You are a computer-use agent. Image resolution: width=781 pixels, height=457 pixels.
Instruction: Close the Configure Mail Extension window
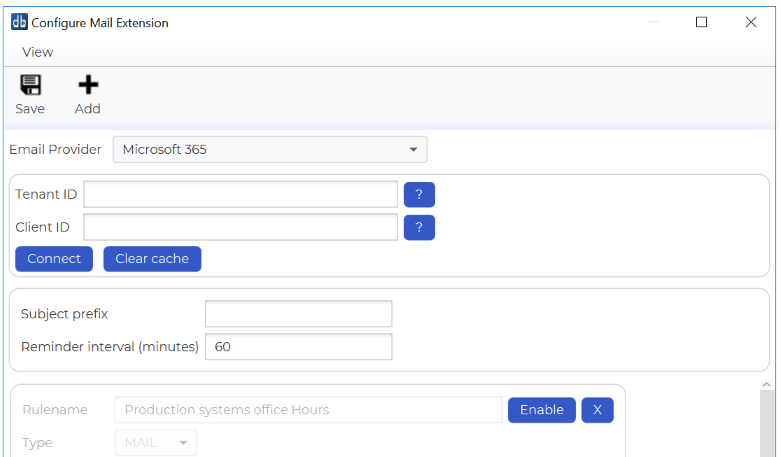pyautogui.click(x=751, y=22)
